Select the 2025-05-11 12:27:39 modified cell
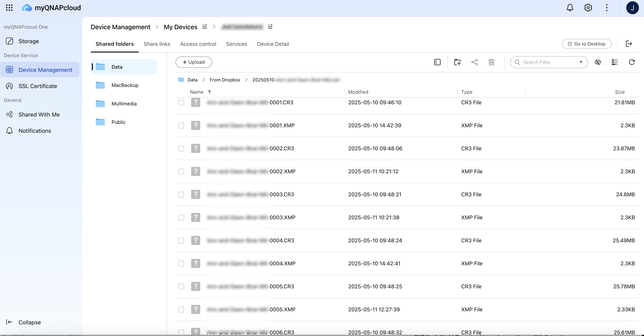 click(374, 309)
